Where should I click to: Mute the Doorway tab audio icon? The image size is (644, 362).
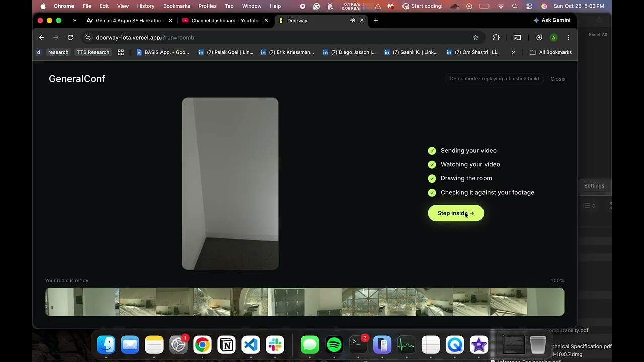point(352,20)
